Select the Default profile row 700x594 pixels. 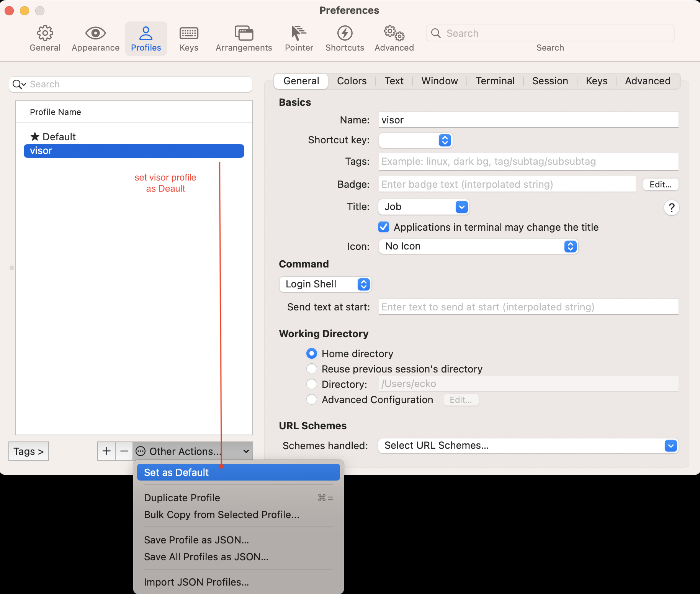(134, 137)
